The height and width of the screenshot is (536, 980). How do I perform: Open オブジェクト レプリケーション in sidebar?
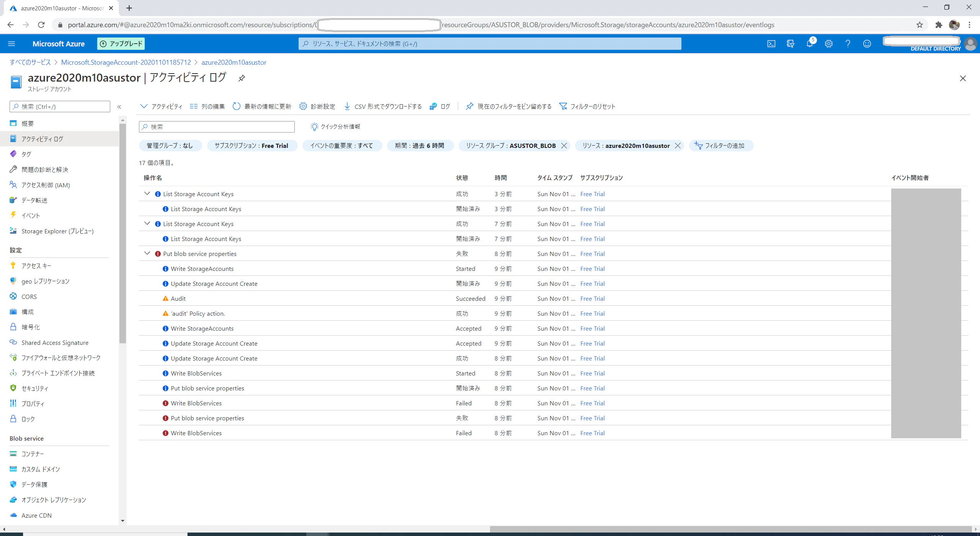(x=54, y=500)
